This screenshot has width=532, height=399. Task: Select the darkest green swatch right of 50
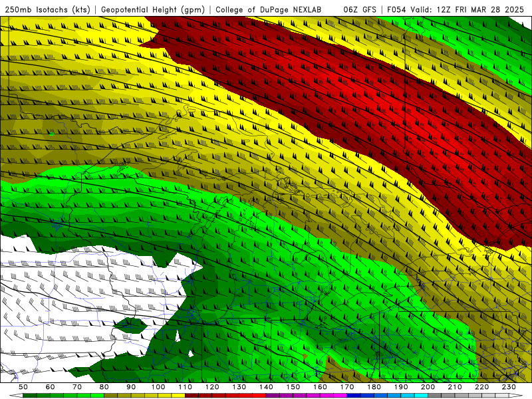tap(29, 396)
